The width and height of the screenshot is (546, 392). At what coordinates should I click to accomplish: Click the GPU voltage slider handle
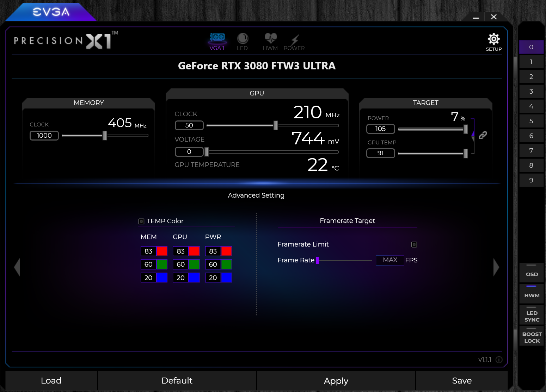(207, 152)
